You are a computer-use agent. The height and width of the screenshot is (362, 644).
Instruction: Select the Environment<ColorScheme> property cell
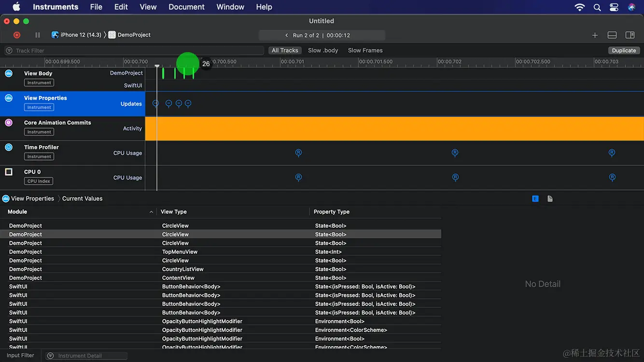(x=351, y=330)
